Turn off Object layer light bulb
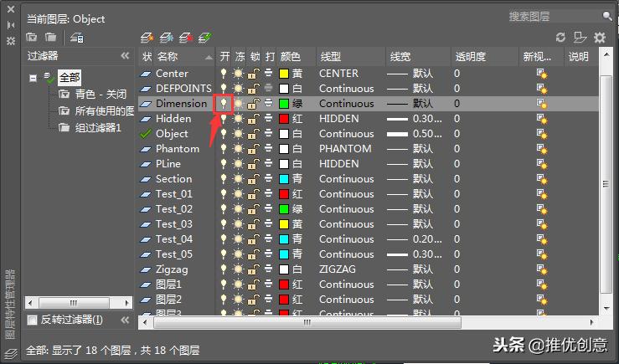The height and width of the screenshot is (364, 619). (224, 134)
